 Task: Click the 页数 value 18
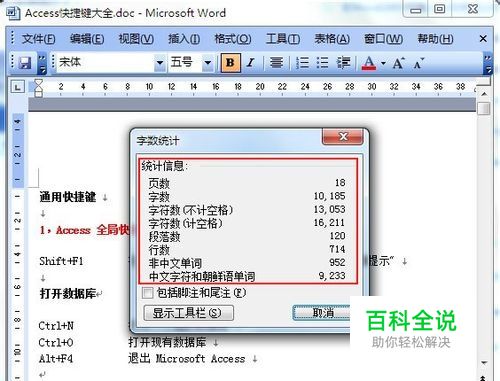[x=340, y=183]
